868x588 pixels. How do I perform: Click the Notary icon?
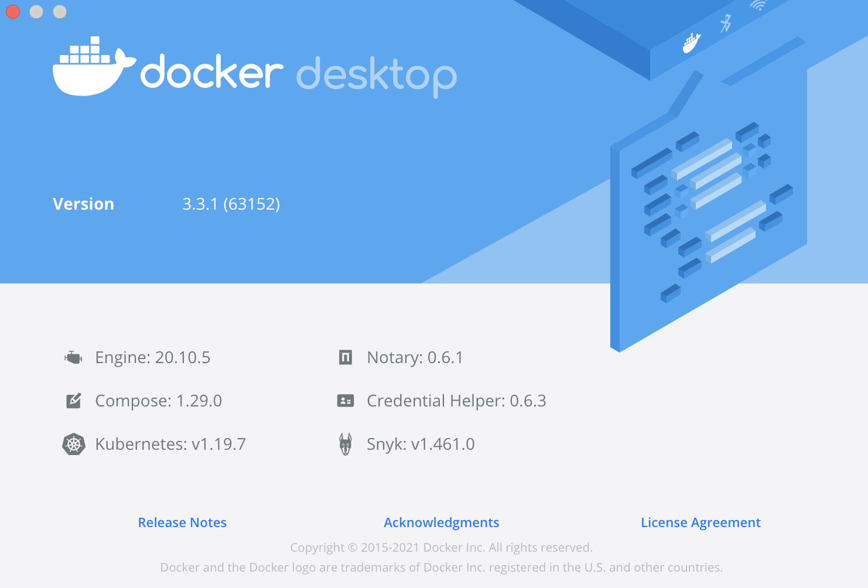pyautogui.click(x=346, y=357)
